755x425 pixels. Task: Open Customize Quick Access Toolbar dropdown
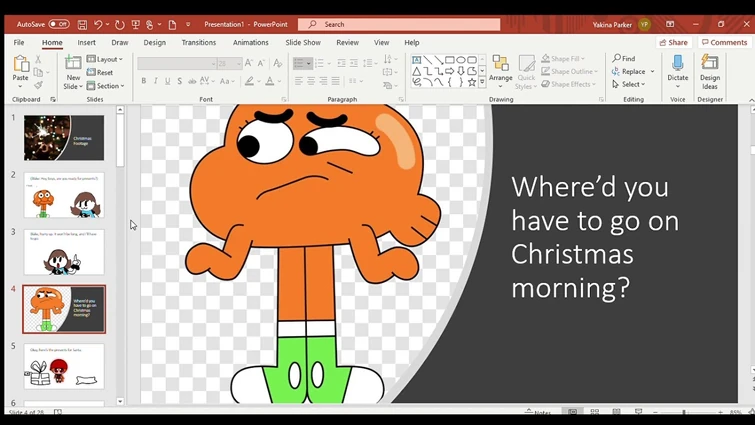coord(188,24)
